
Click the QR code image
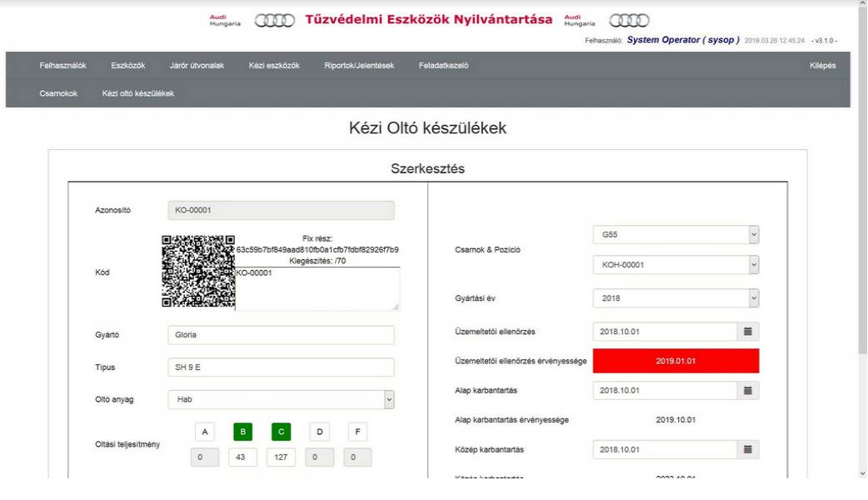[198, 272]
